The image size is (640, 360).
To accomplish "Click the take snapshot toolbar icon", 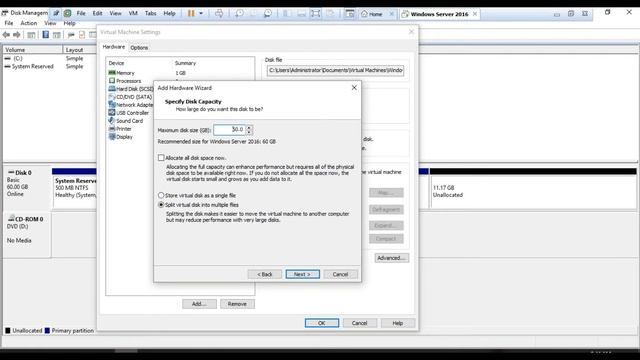I will (x=239, y=13).
